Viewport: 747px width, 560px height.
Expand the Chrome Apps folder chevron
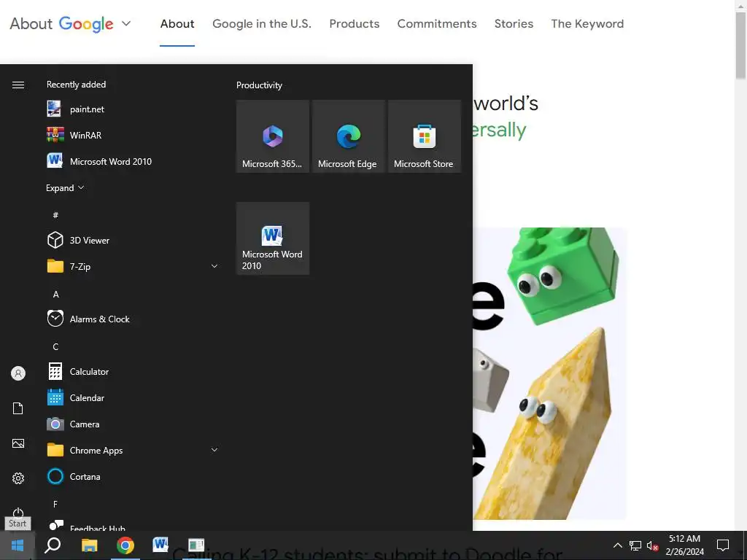click(x=214, y=449)
